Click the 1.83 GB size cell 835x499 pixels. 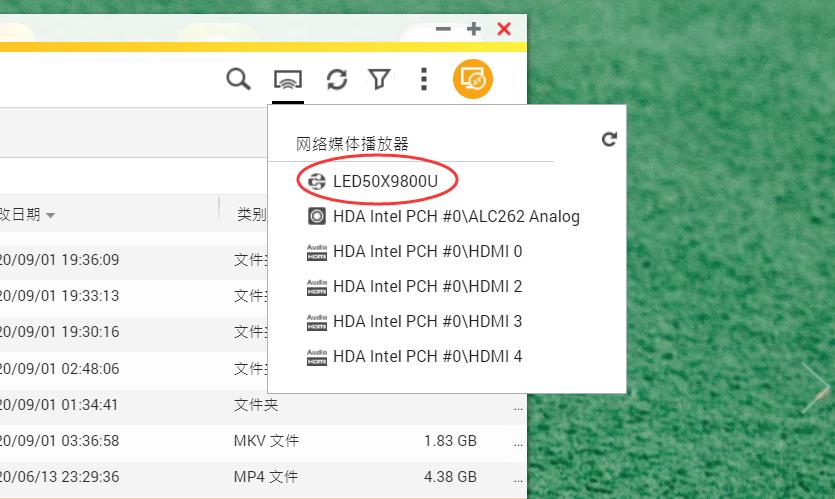(x=451, y=441)
